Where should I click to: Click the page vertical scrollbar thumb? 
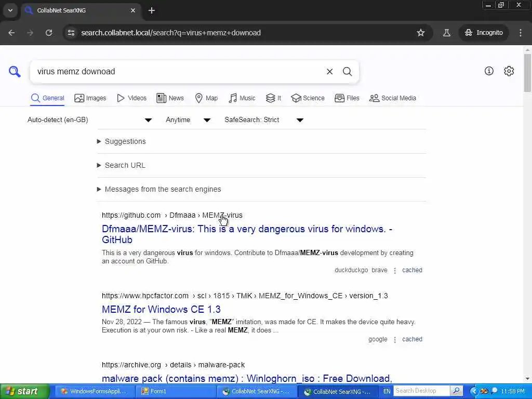tap(527, 72)
